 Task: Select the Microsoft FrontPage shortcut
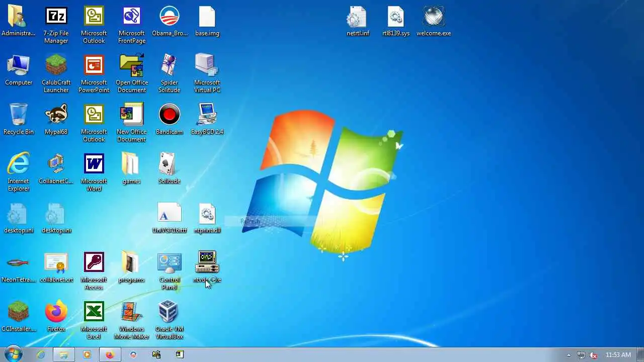click(x=131, y=25)
